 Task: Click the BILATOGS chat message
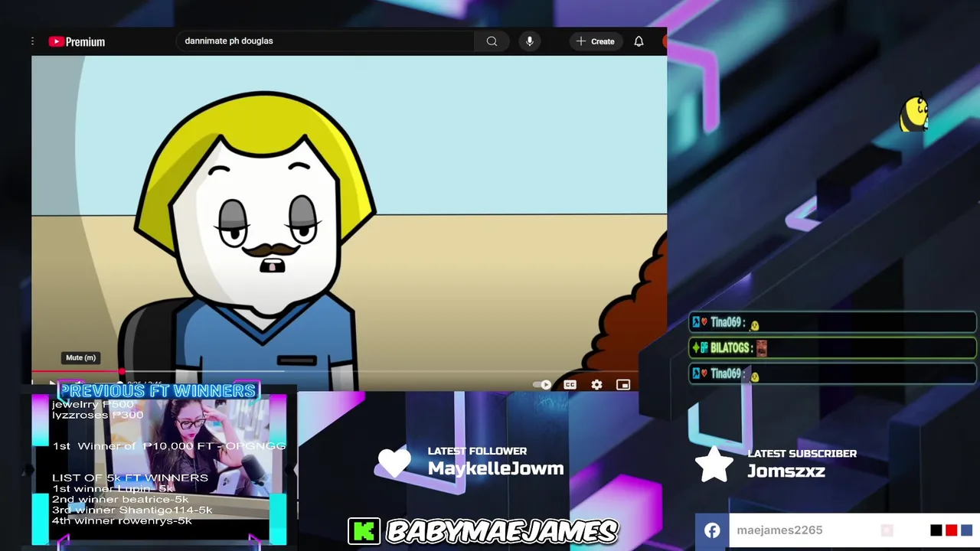[833, 348]
